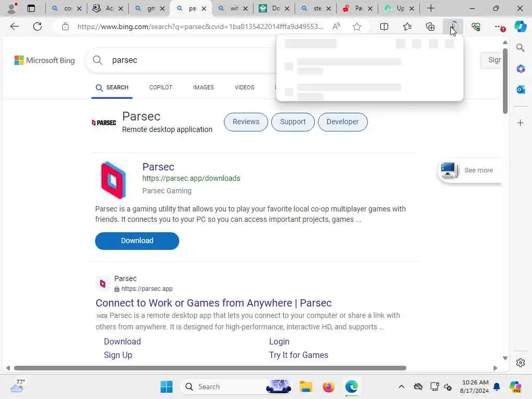Click the horizontal scrollbar thumb

(x=210, y=368)
